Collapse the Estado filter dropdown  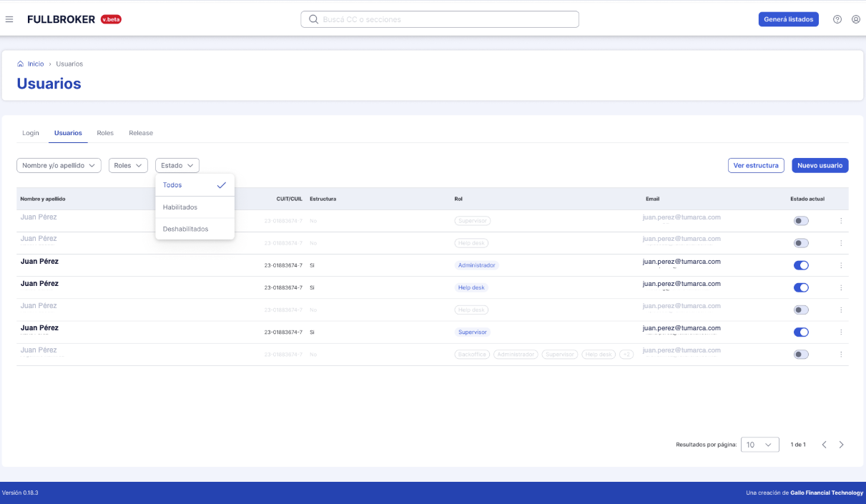tap(177, 165)
